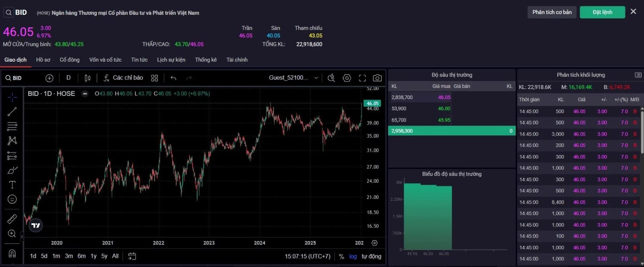Click the Phân tích cơ bản button
The image size is (644, 267).
click(x=552, y=12)
